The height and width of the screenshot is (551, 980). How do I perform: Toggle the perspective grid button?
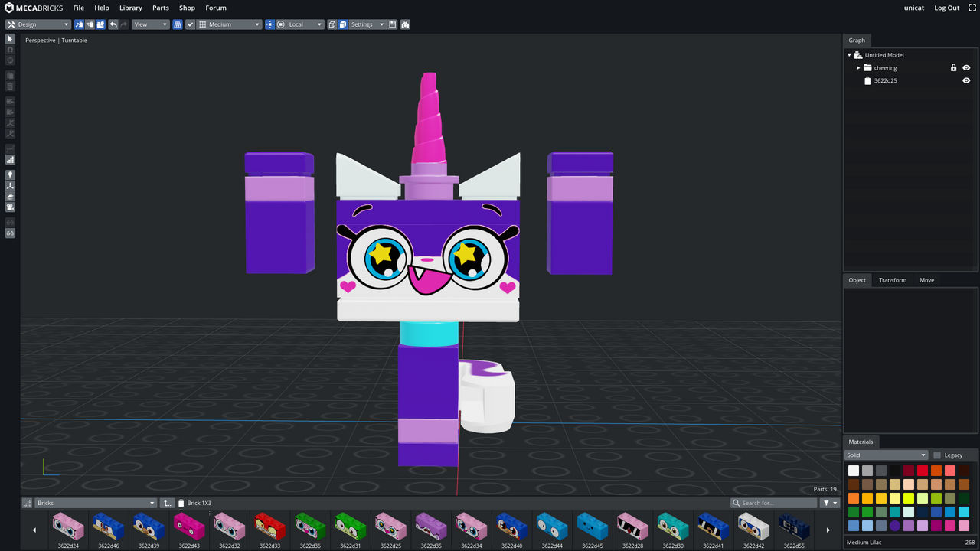(178, 24)
